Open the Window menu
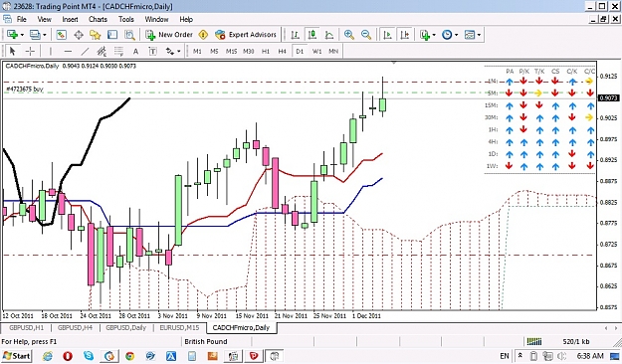 coord(156,19)
